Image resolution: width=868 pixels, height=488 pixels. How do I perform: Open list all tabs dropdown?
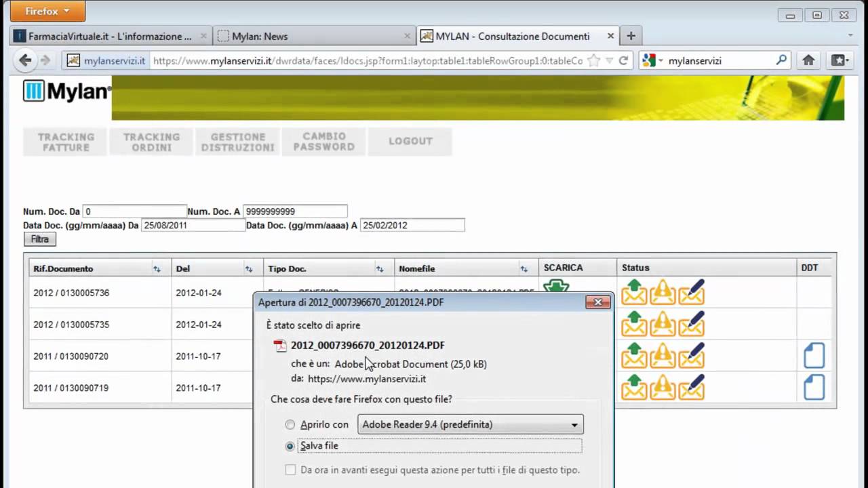click(850, 35)
